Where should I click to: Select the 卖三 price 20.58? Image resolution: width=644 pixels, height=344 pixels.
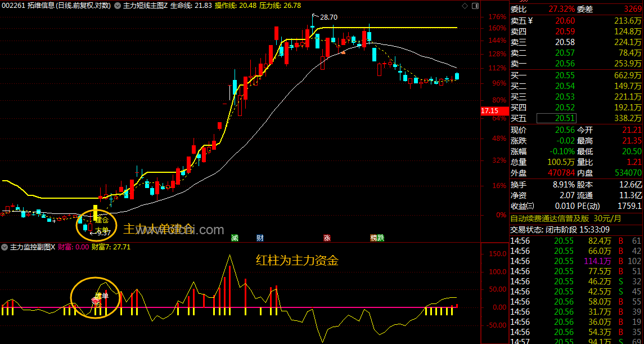(566, 42)
